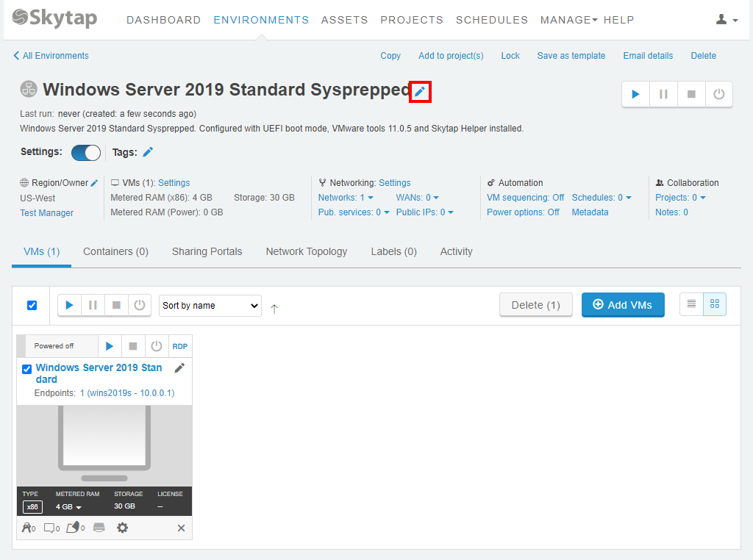Open Test Manager owner link
753x560 pixels.
tap(46, 212)
